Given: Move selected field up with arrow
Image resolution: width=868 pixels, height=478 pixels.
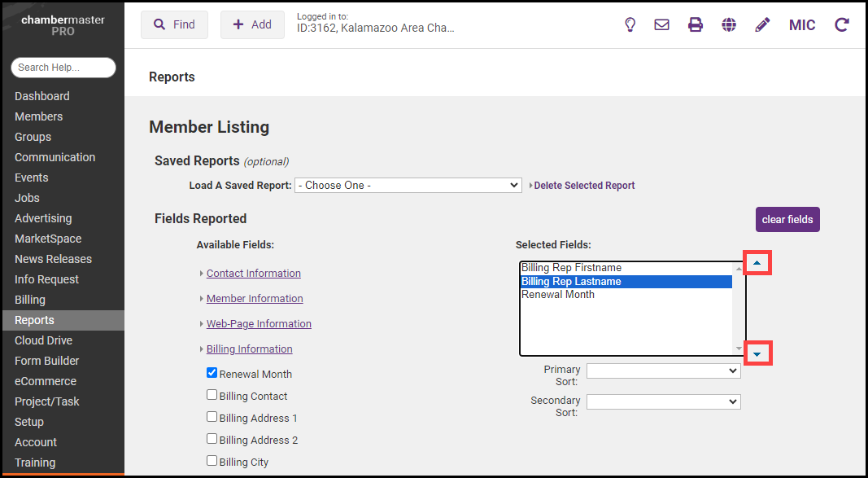Looking at the screenshot, I should (757, 263).
